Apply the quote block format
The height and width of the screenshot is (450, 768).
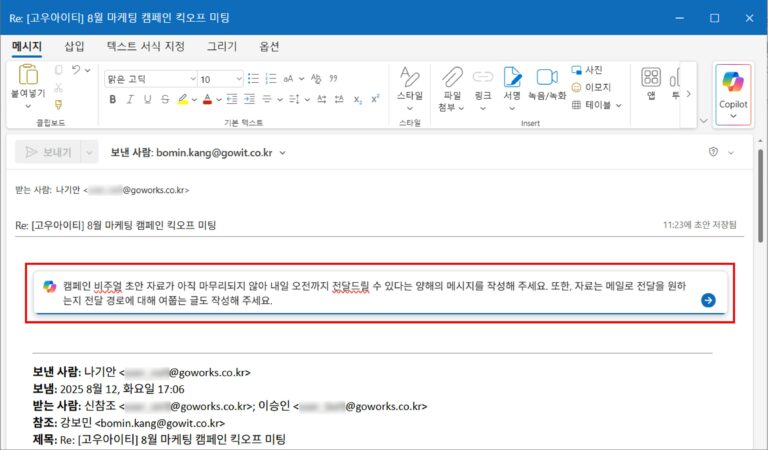(334, 78)
